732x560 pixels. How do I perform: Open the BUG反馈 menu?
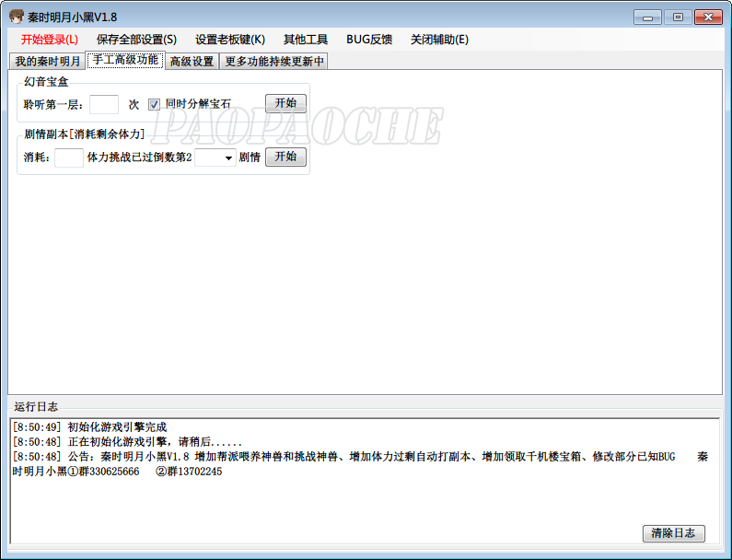[369, 40]
